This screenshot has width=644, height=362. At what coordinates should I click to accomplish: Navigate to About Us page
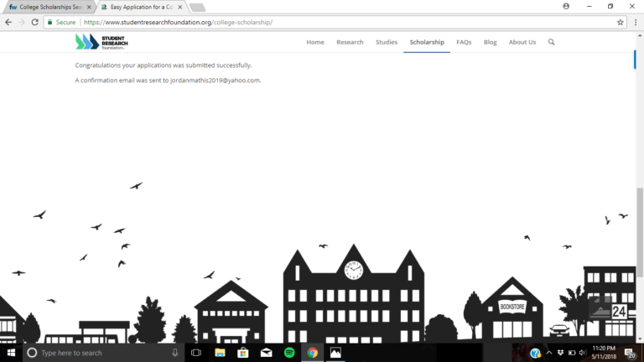pos(522,42)
